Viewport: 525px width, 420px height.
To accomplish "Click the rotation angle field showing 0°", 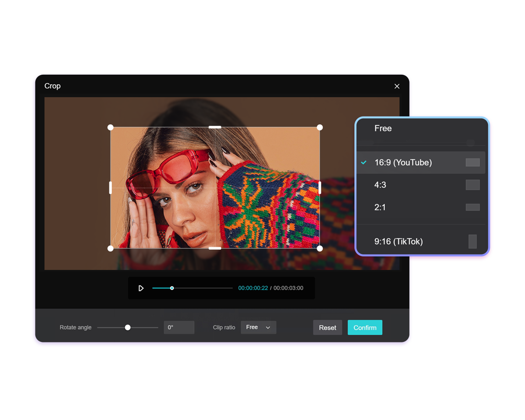I will (x=179, y=327).
